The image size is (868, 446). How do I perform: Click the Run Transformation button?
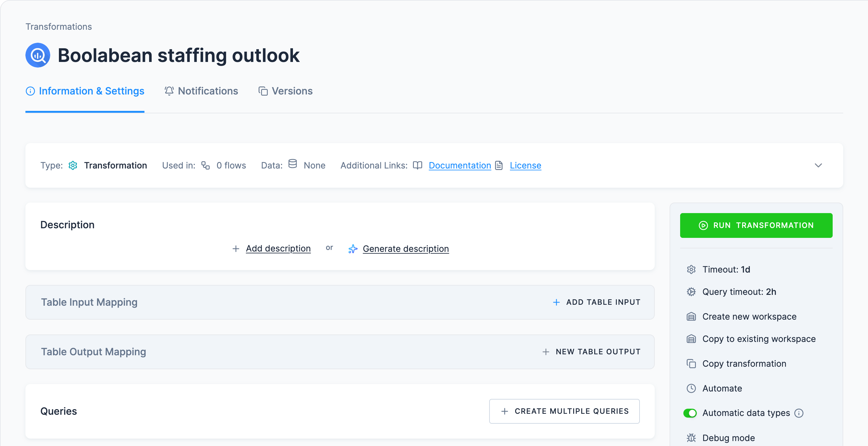point(756,225)
